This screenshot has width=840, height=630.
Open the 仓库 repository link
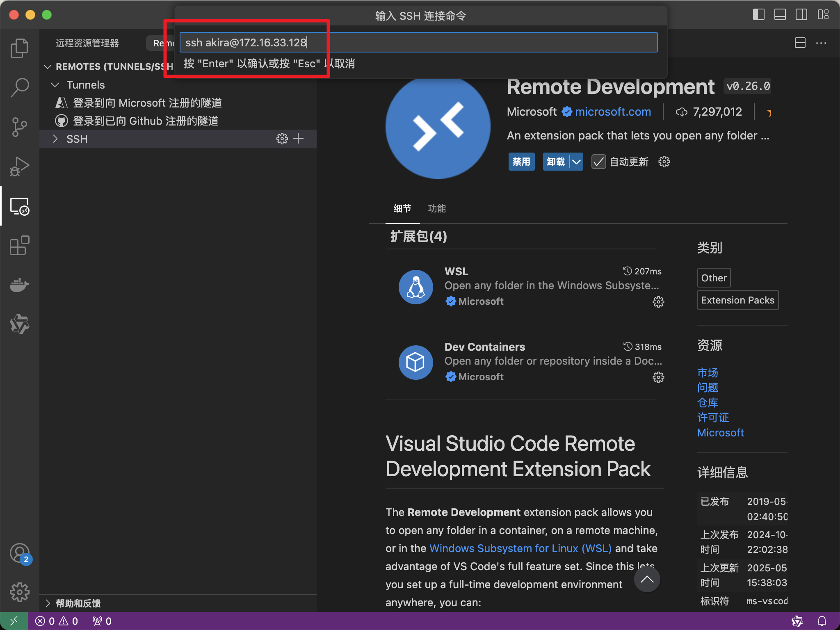tap(708, 403)
